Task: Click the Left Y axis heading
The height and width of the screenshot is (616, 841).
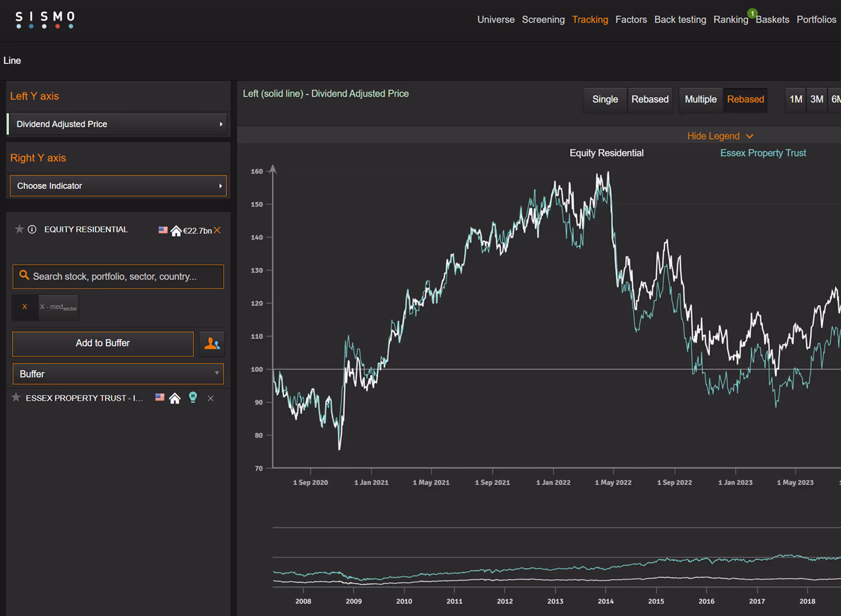Action: [x=34, y=96]
